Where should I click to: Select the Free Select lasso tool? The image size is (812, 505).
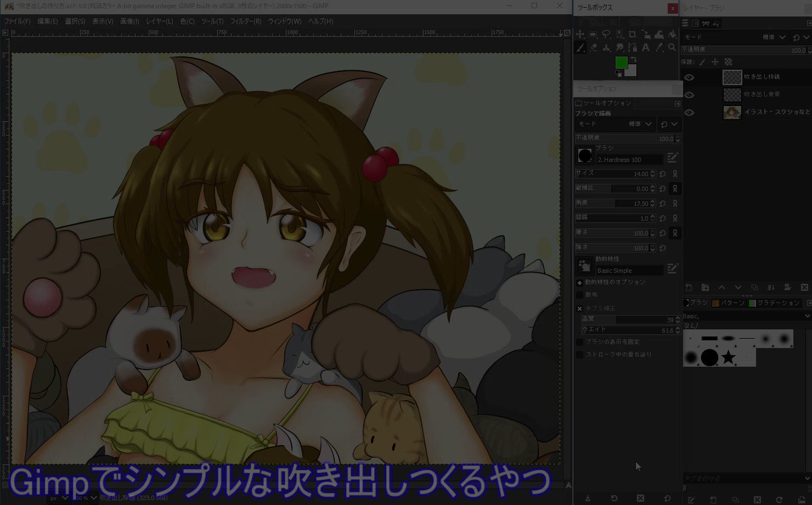coord(606,35)
